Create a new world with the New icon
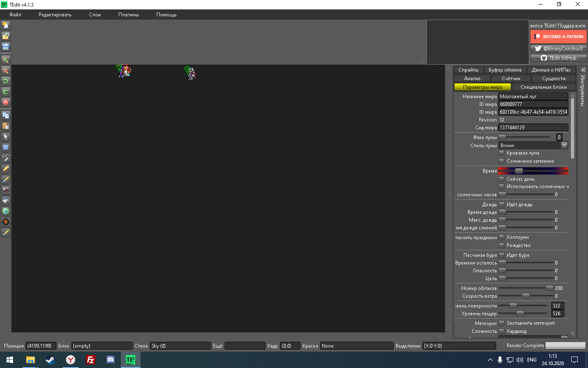588x368 pixels. tap(6, 25)
